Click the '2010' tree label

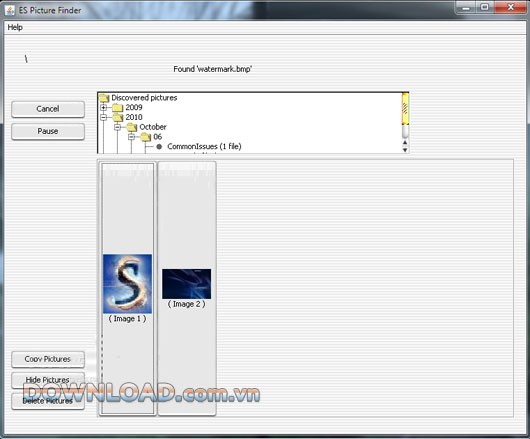pos(134,117)
